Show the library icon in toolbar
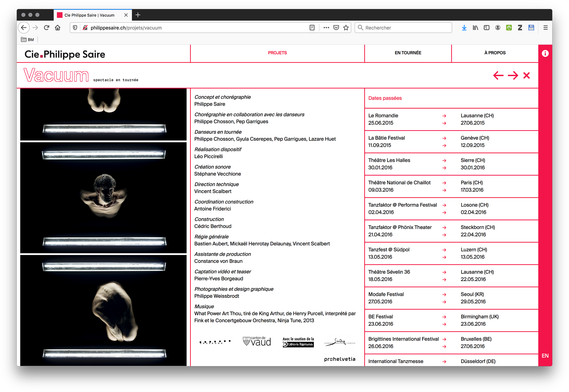This screenshot has width=569, height=392. point(475,28)
